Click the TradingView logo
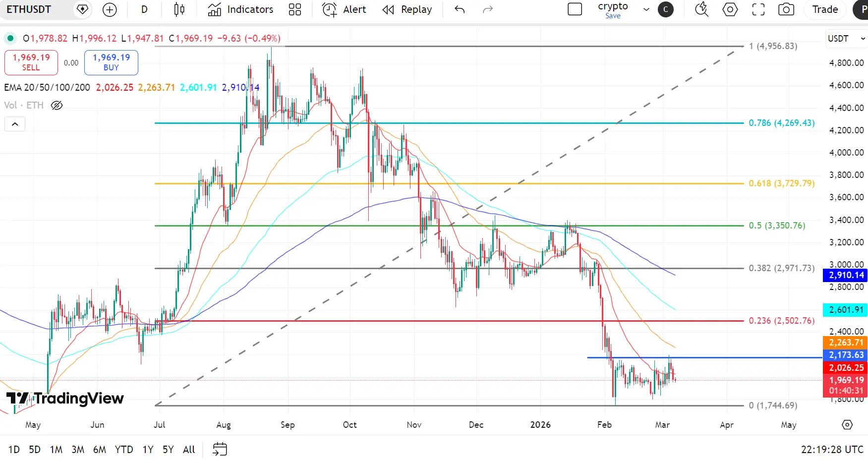The width and height of the screenshot is (868, 461). 65,398
